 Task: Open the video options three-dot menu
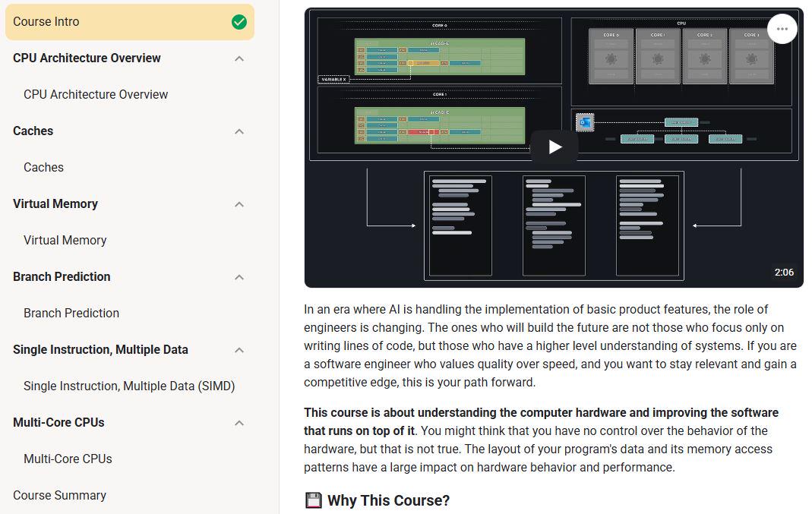click(x=782, y=29)
